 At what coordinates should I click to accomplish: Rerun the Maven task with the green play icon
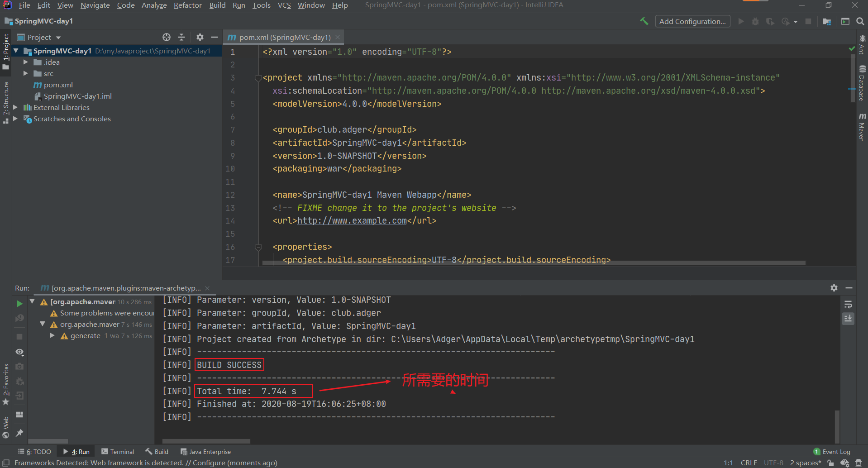click(19, 304)
